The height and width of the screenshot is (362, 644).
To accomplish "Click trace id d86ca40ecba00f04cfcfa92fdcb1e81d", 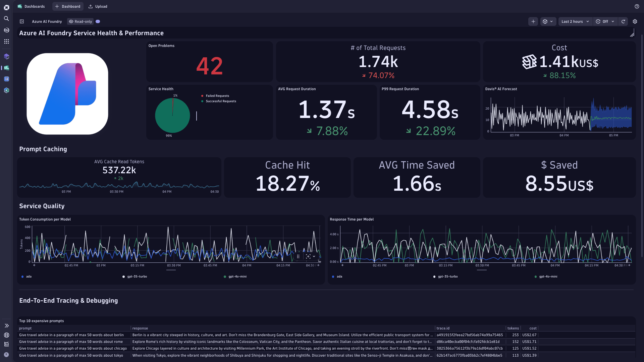I will [468, 342].
